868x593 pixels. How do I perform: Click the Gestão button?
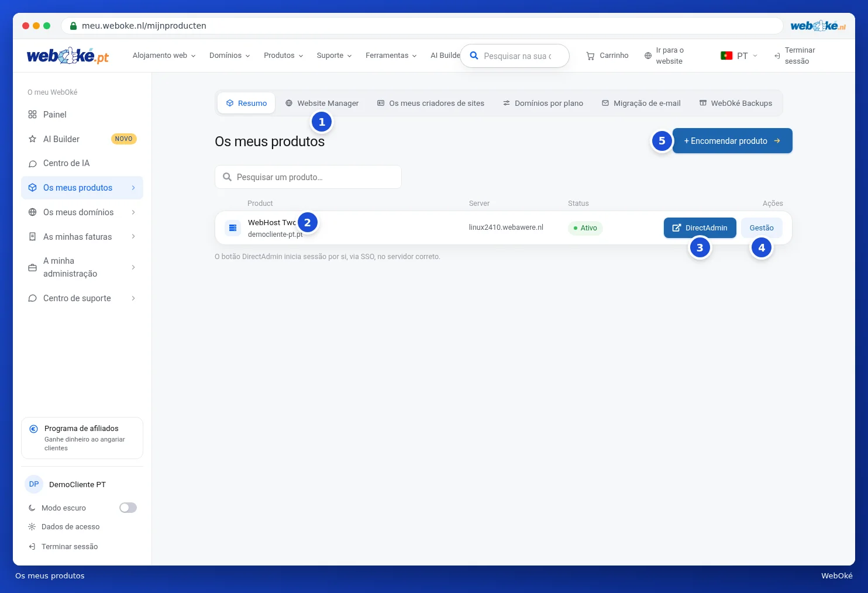click(x=762, y=228)
